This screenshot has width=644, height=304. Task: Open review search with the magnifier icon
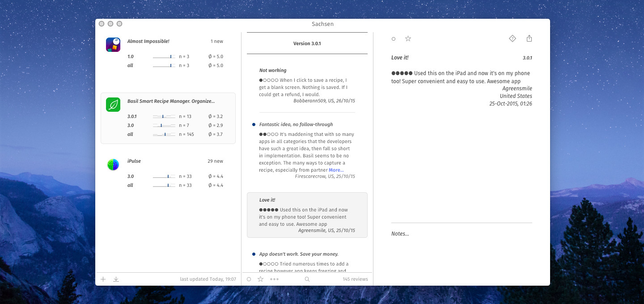[307, 279]
